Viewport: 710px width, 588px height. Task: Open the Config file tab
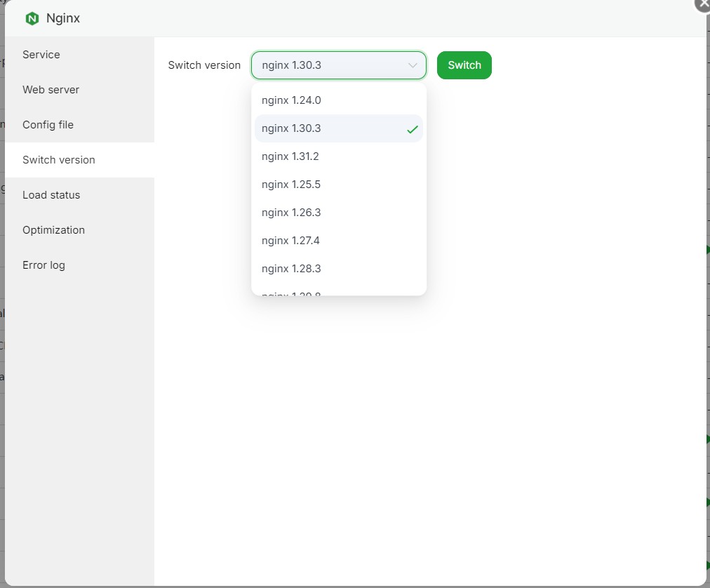80,125
